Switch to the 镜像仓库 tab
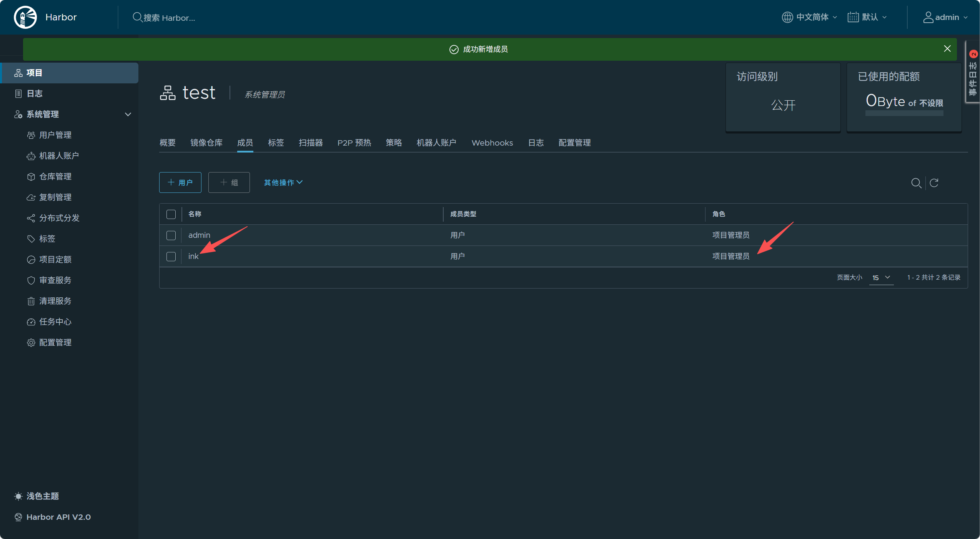 pos(206,143)
